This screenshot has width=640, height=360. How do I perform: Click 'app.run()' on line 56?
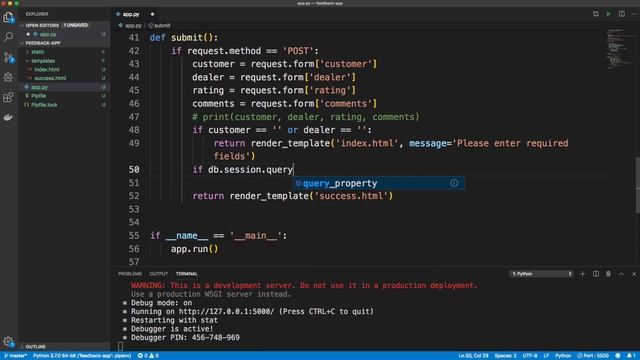(194, 249)
